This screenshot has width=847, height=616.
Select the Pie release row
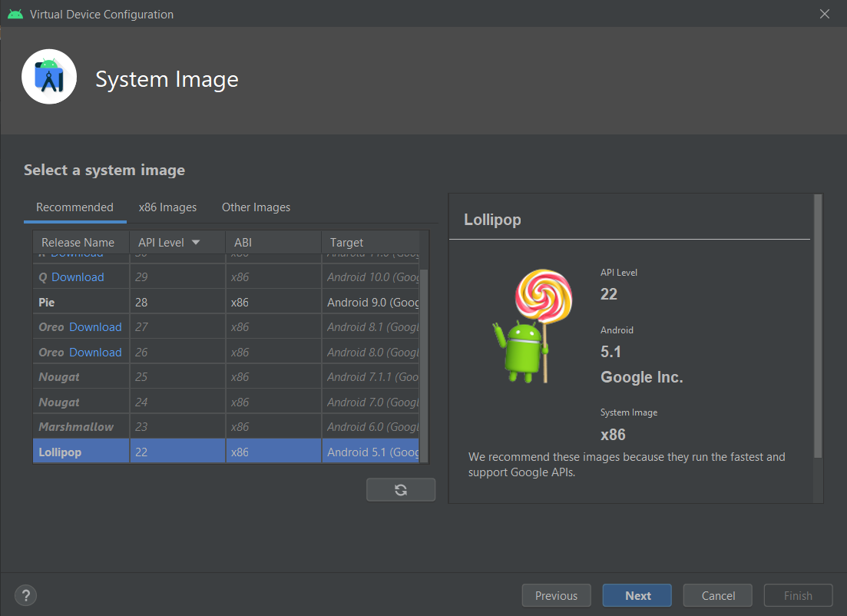(226, 303)
